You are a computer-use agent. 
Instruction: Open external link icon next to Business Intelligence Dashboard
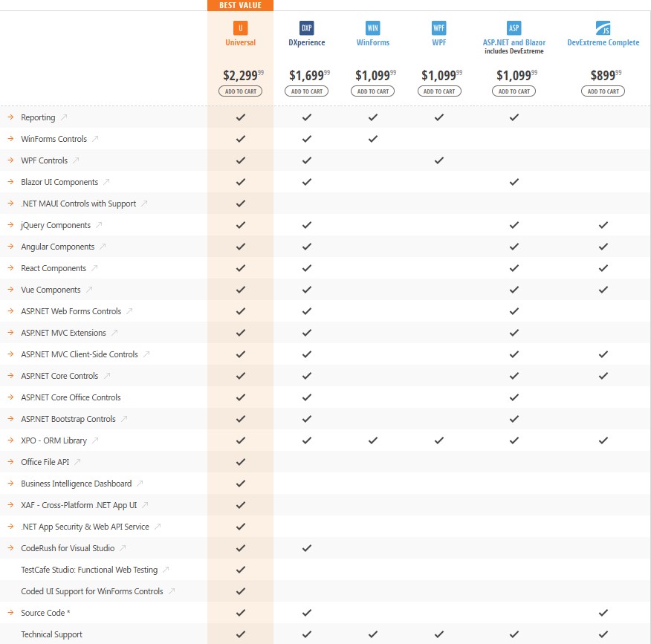[x=140, y=484]
